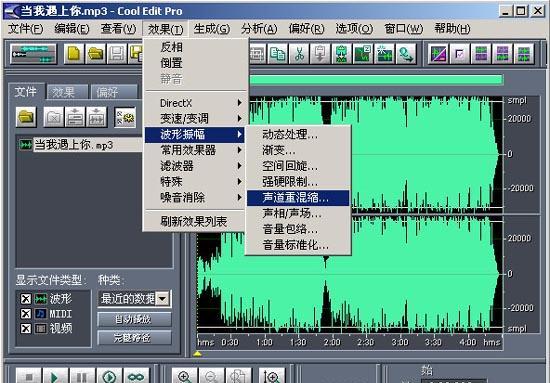Click the insert-into-multitrack icon in the file panel

[75, 117]
